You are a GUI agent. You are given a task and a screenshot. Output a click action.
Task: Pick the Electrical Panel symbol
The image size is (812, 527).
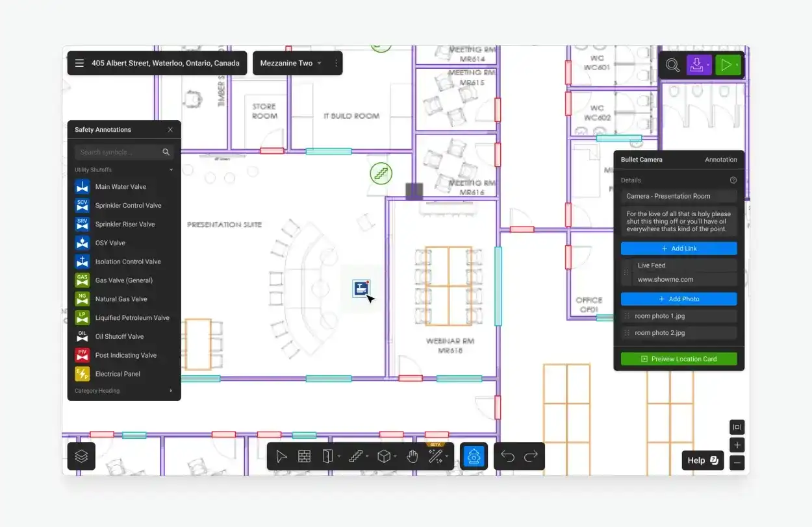click(118, 374)
